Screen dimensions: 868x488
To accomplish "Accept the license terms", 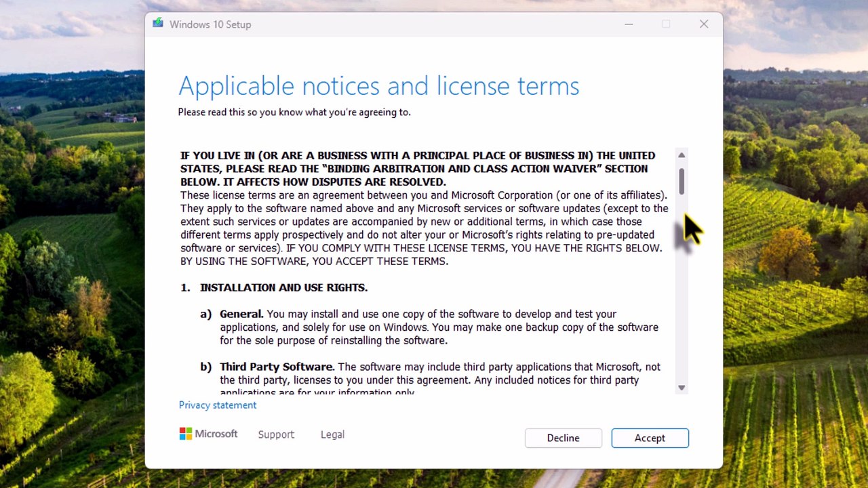I will [x=650, y=438].
